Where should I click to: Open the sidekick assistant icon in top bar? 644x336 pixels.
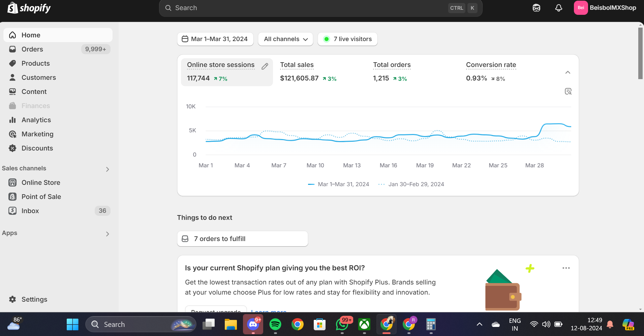(536, 8)
